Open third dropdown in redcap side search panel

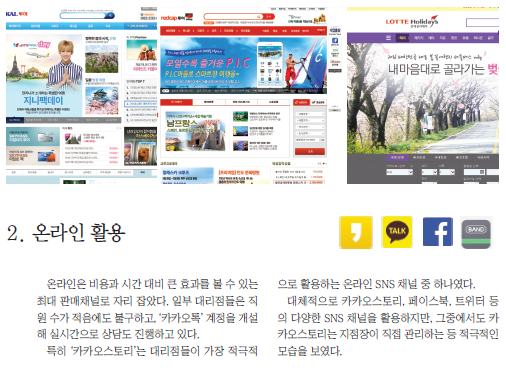pos(310,127)
